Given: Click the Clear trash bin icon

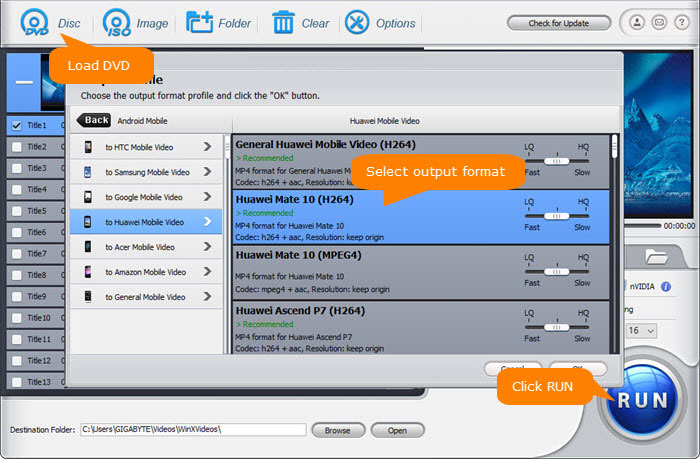Looking at the screenshot, I should (283, 22).
